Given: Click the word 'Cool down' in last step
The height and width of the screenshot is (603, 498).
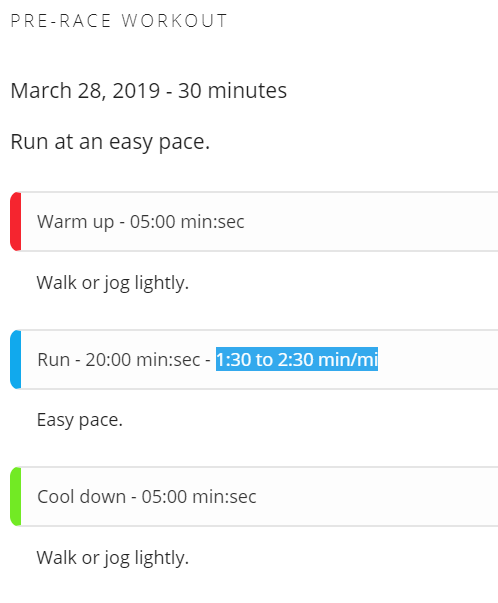Looking at the screenshot, I should point(82,496).
